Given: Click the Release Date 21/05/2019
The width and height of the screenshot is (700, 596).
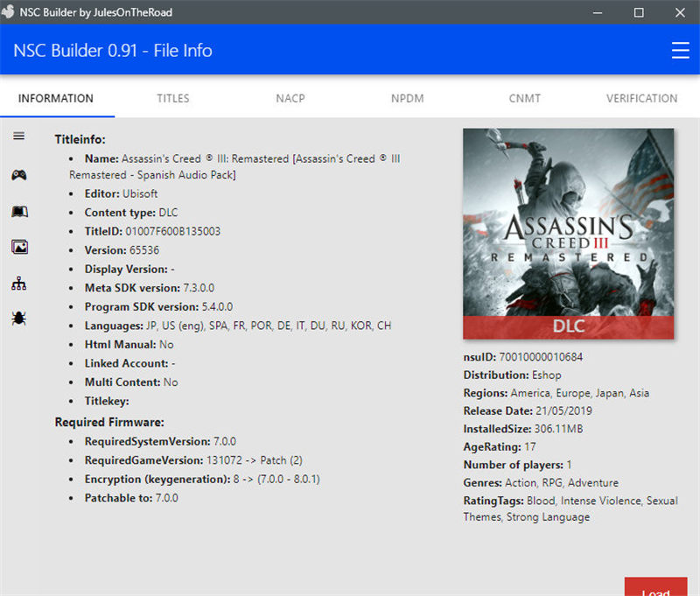Looking at the screenshot, I should click(563, 410).
